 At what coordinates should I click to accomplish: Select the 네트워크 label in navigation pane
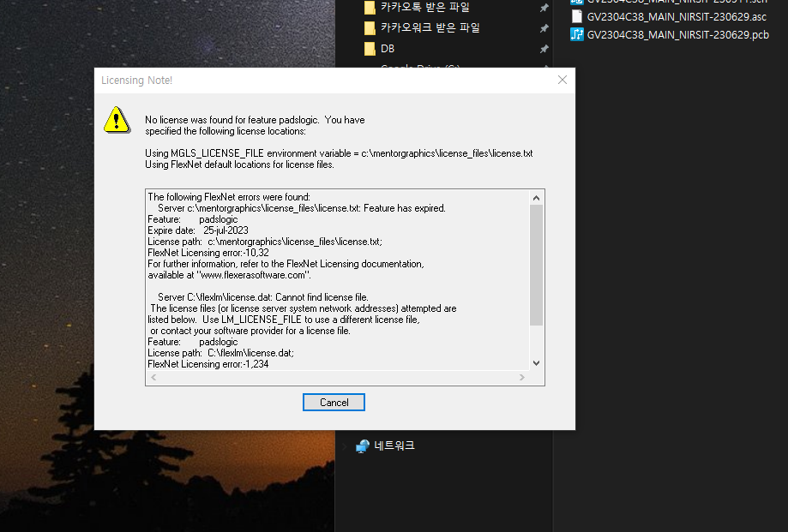394,446
